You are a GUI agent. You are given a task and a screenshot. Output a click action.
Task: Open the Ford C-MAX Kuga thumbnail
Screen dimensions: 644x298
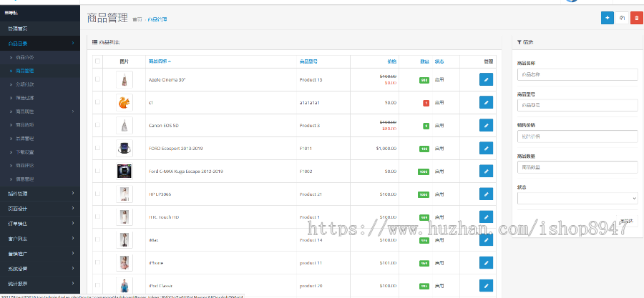[x=124, y=171]
